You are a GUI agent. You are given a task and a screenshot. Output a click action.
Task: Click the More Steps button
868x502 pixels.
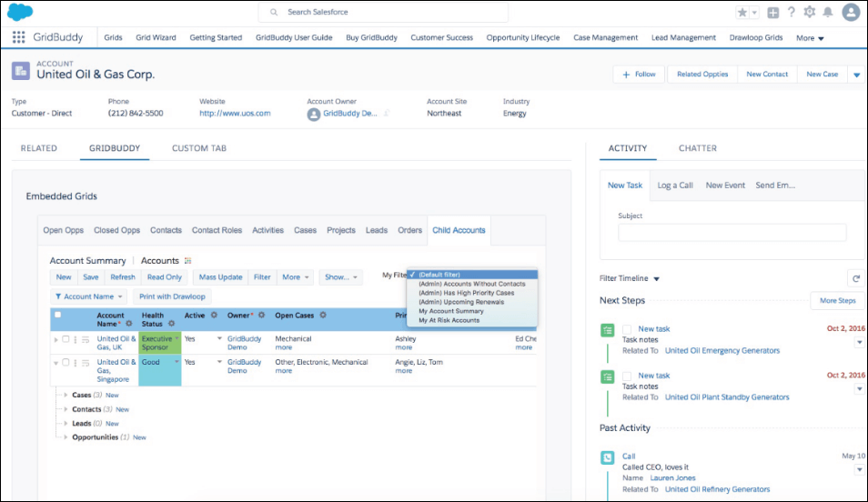tap(838, 300)
